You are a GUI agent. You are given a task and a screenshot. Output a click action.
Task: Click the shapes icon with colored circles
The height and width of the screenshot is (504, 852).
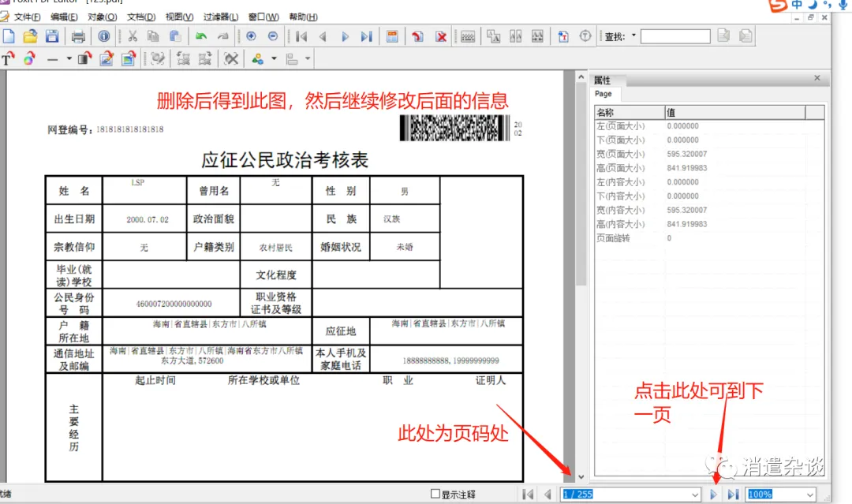tap(257, 58)
